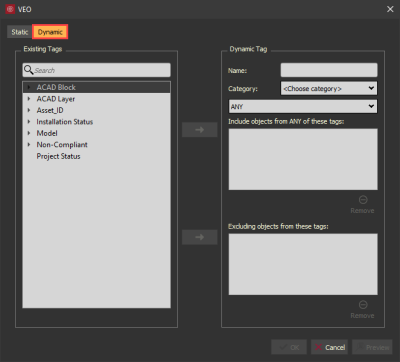Click Remove icon under excluding tags list
Image resolution: width=400 pixels, height=362 pixels.
click(x=363, y=305)
